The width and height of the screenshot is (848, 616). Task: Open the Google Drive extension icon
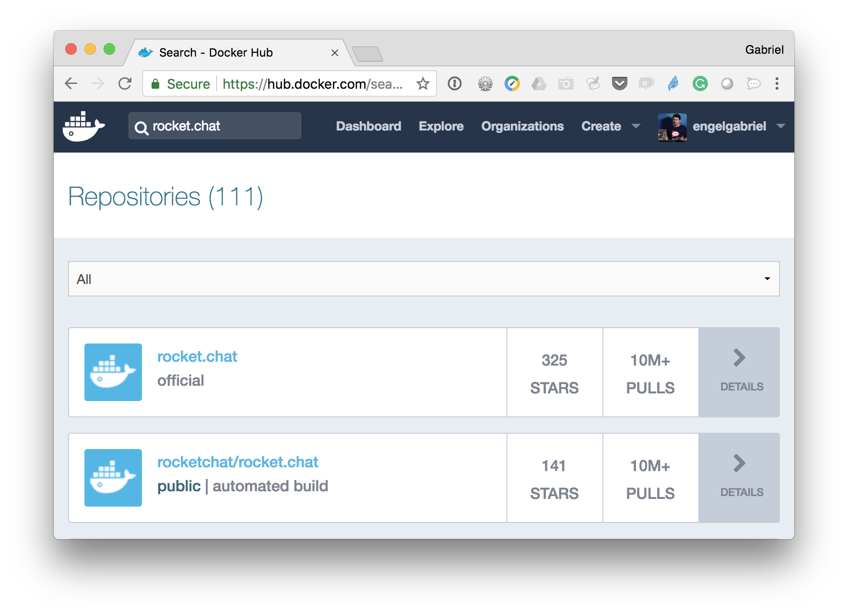click(539, 84)
